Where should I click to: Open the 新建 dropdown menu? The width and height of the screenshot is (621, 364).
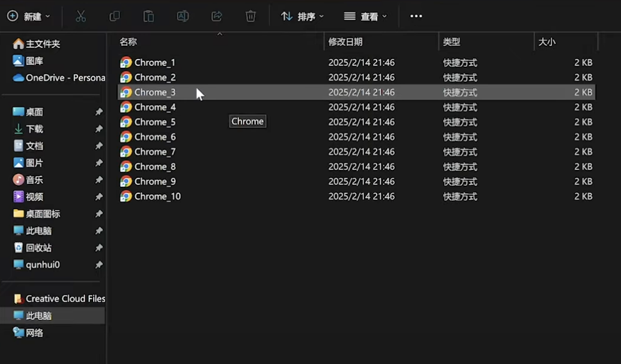[x=29, y=16]
